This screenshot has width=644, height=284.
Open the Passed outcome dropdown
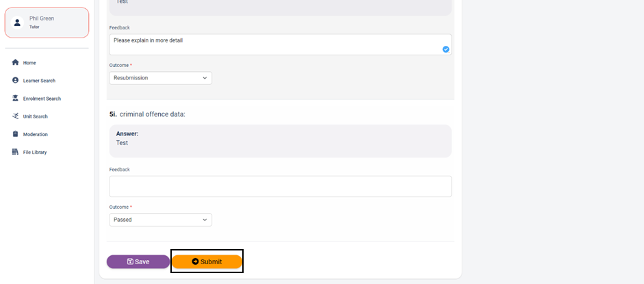coord(161,220)
